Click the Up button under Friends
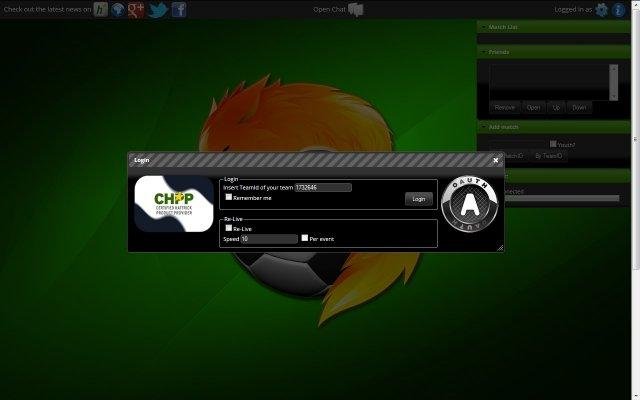The image size is (640, 400). pos(556,107)
